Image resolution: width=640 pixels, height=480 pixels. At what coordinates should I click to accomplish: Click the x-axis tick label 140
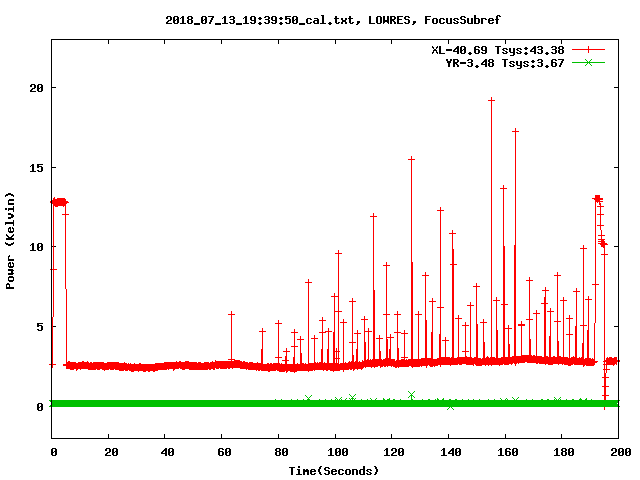[x=451, y=452]
